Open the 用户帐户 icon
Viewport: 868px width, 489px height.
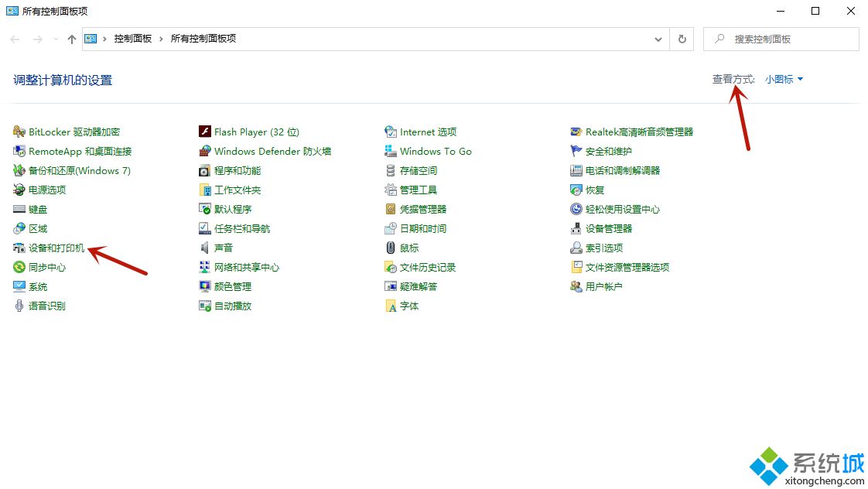(x=576, y=287)
